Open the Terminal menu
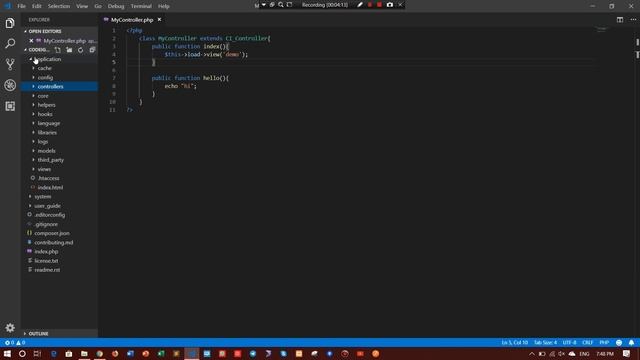The height and width of the screenshot is (360, 640). [x=141, y=6]
